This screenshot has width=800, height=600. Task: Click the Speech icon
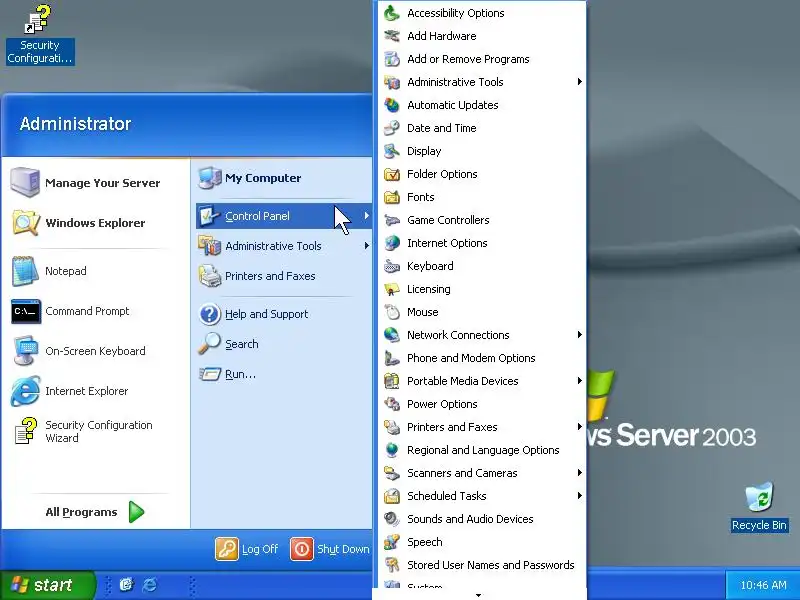pos(392,542)
